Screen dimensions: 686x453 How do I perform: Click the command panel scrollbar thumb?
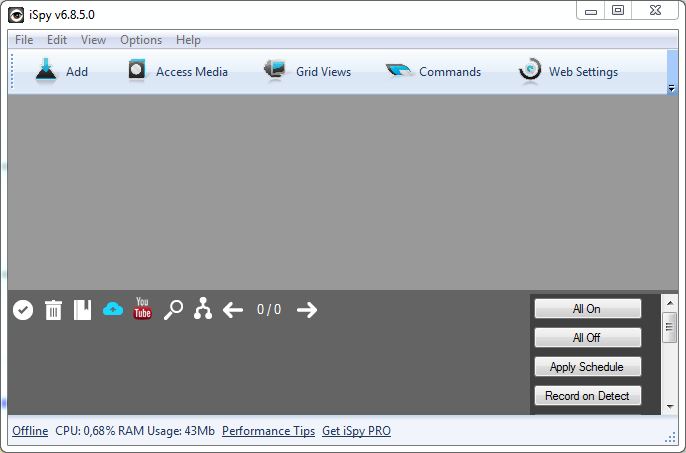(x=669, y=327)
